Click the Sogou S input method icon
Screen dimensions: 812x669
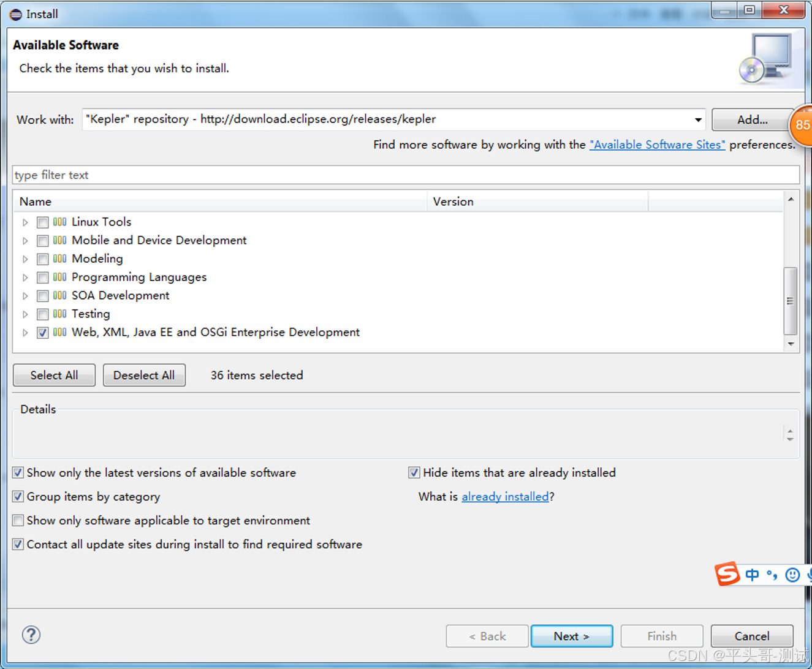pyautogui.click(x=727, y=574)
